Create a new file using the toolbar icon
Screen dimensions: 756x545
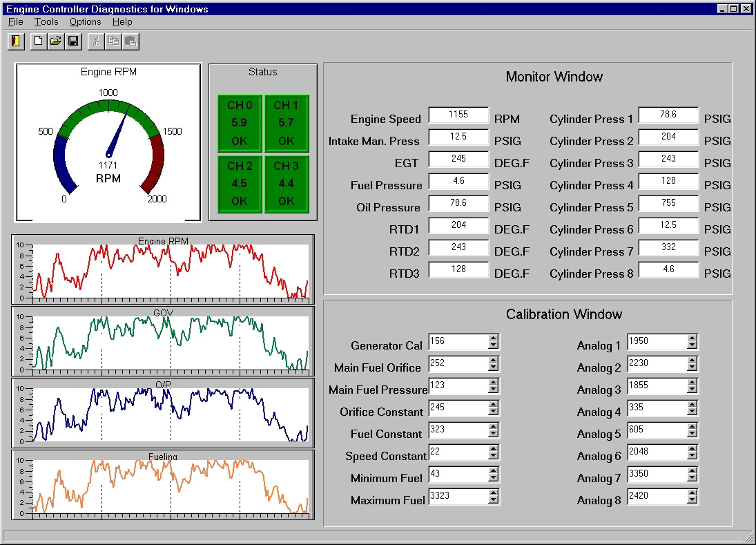tap(37, 41)
